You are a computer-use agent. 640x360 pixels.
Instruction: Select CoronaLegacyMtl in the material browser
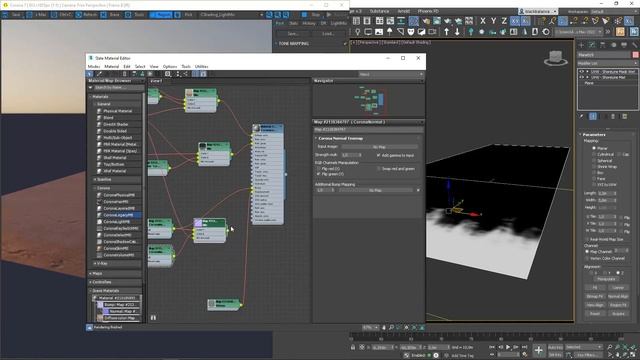[118, 215]
